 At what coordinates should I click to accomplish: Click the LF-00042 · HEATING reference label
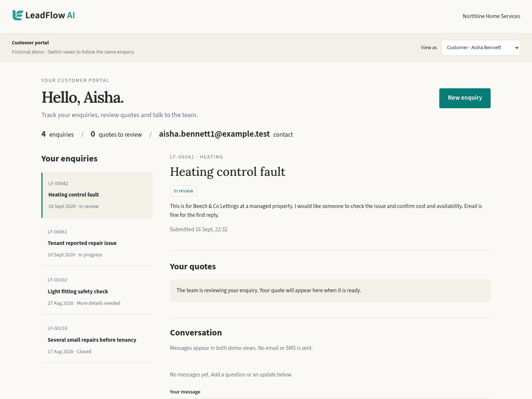coord(197,157)
